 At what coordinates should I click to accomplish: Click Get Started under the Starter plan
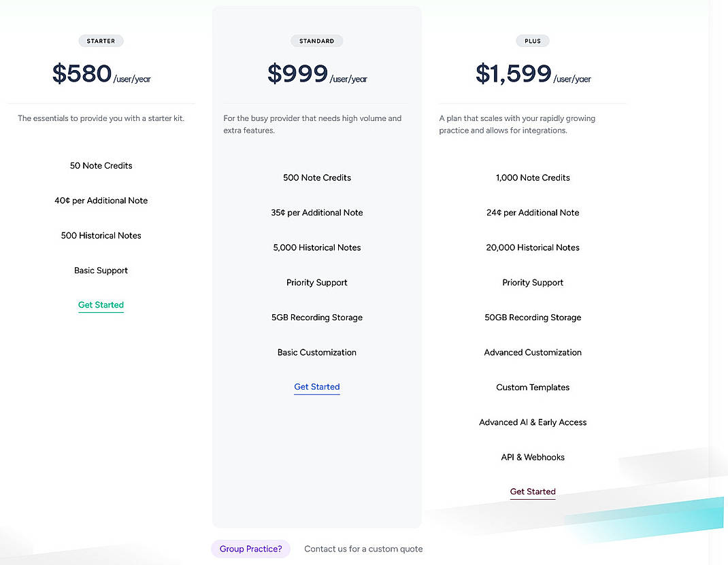click(101, 305)
